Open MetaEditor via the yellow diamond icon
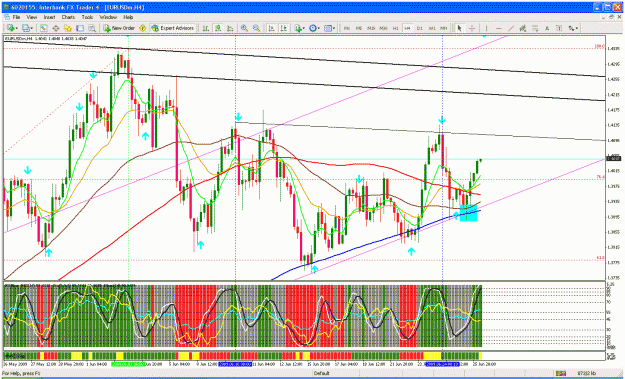 pyautogui.click(x=142, y=28)
